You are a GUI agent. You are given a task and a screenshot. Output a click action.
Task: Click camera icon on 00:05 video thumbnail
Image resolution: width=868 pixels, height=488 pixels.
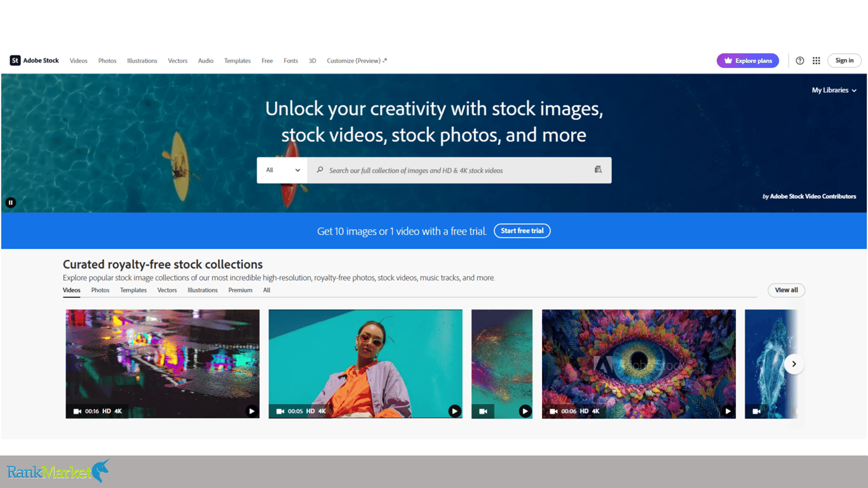(x=280, y=411)
